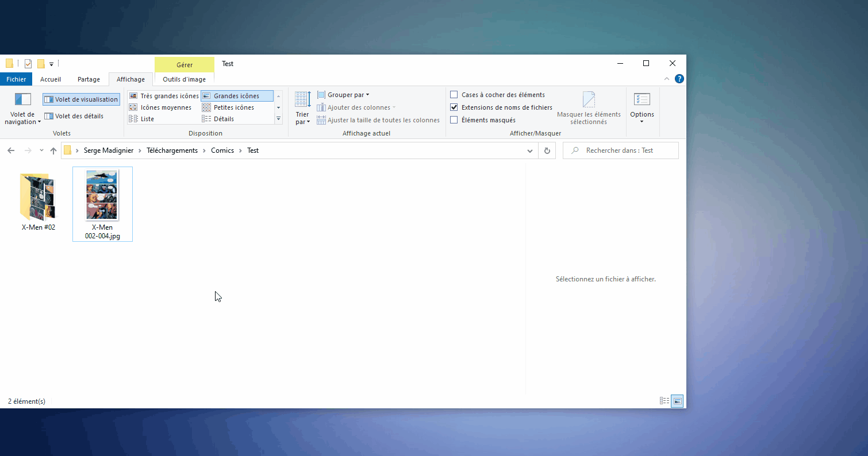Screen dimensions: 868x456
Task: Click Ajuster la taille de toutes les colonnes
Action: [x=378, y=120]
